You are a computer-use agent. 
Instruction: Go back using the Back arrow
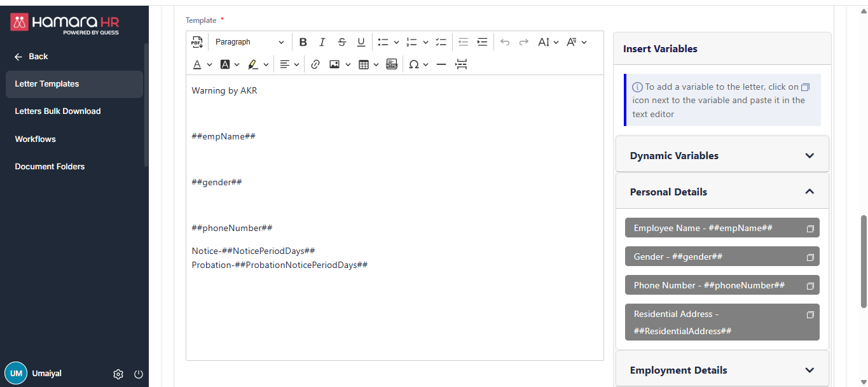31,57
